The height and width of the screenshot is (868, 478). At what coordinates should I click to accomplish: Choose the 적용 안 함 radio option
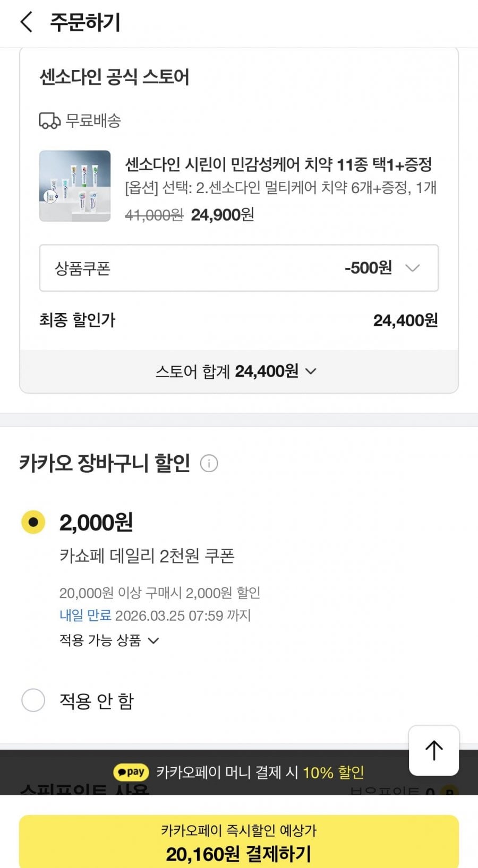click(x=33, y=700)
